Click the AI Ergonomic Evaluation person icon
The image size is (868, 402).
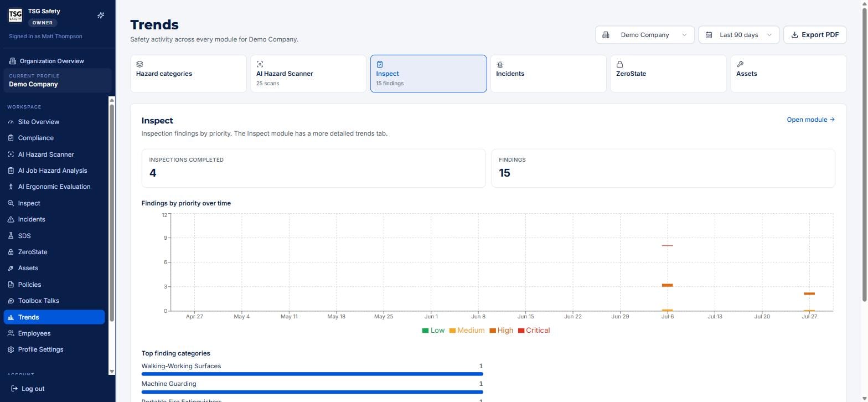11,187
